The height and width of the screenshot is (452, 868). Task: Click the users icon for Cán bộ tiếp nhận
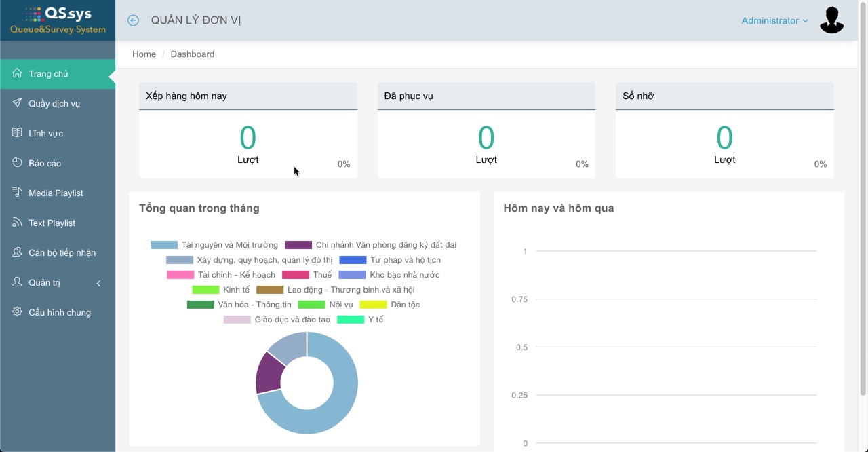coord(17,252)
